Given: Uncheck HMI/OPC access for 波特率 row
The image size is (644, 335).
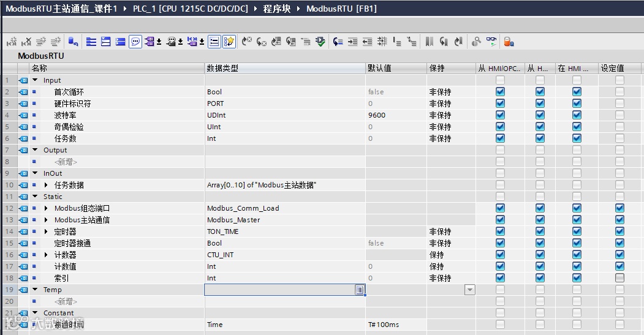Looking at the screenshot, I should click(x=500, y=115).
